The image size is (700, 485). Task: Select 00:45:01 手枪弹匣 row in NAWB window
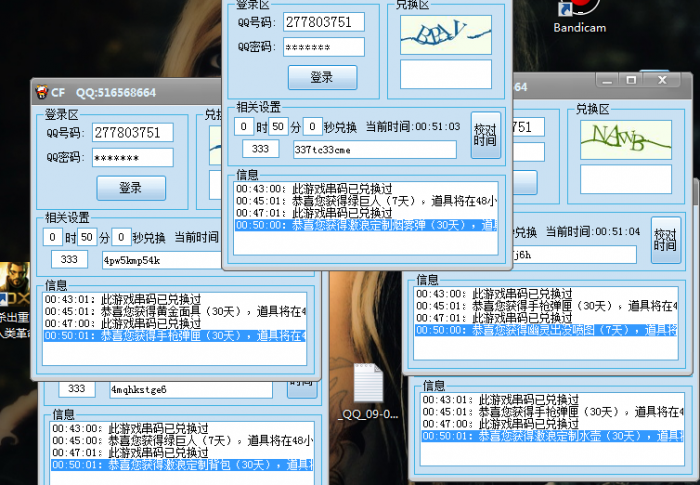pyautogui.click(x=546, y=306)
